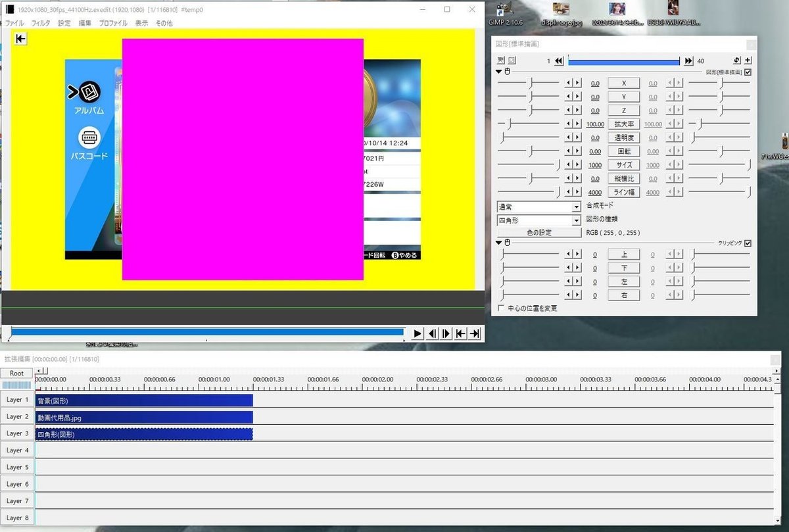The height and width of the screenshot is (532, 789).
Task: Open the 編集 menu
Action: point(85,23)
